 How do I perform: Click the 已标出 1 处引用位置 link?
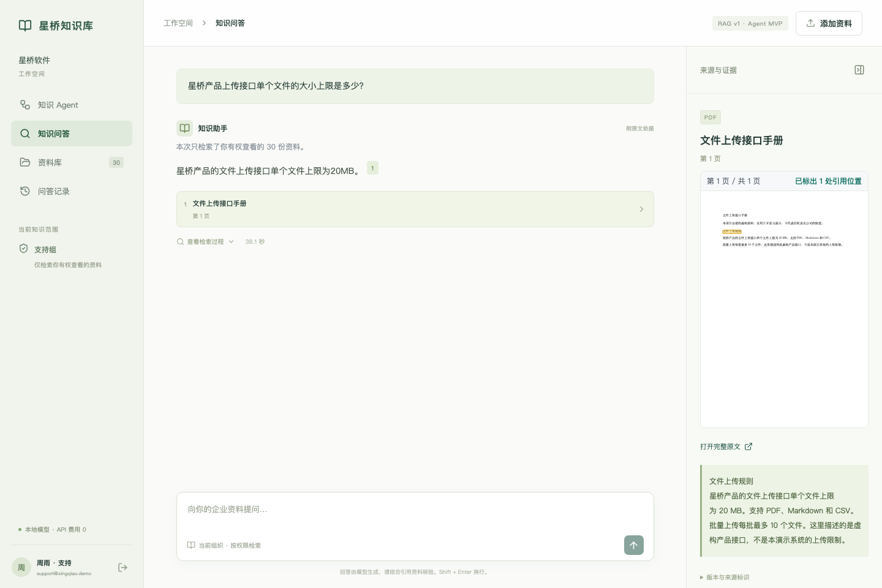click(x=828, y=181)
